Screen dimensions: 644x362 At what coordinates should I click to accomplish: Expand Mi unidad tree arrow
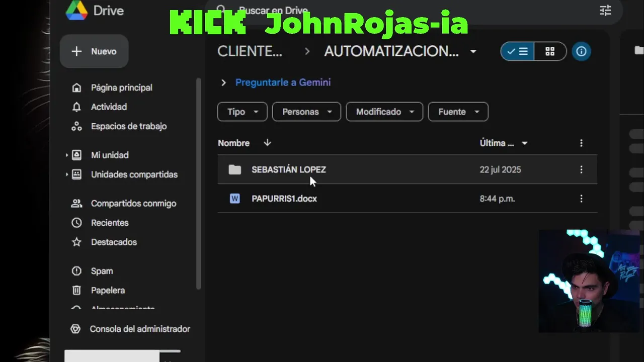[66, 155]
